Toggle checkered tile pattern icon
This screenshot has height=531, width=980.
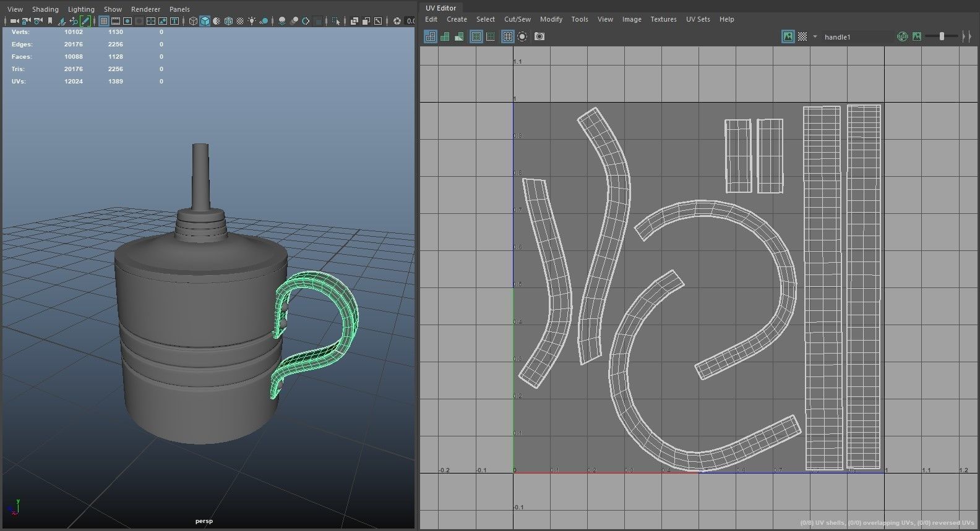(802, 36)
